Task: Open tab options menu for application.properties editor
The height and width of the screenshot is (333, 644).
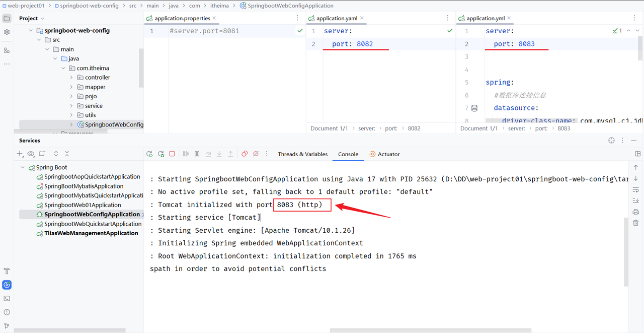Action: click(x=298, y=18)
